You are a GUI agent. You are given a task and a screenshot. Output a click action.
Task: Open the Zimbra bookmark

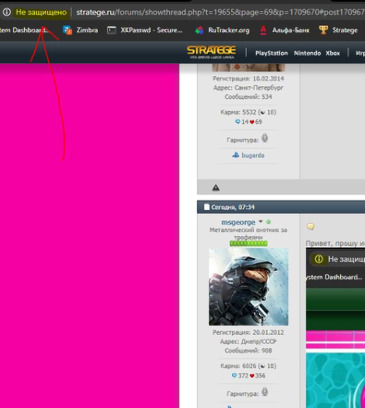pos(80,30)
